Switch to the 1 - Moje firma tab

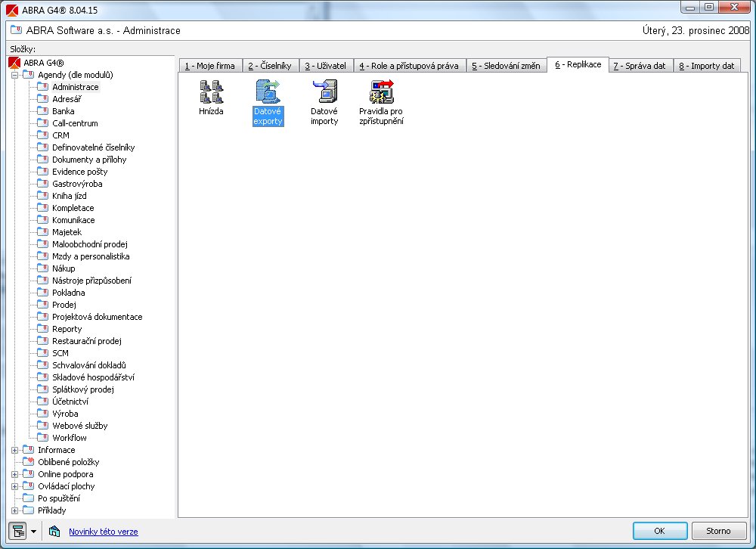(210, 66)
